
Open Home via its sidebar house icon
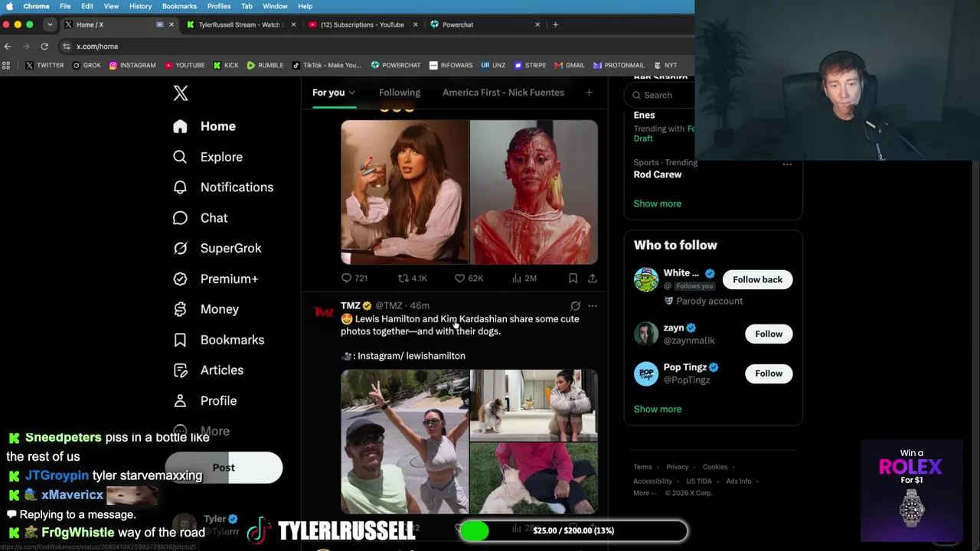point(180,126)
